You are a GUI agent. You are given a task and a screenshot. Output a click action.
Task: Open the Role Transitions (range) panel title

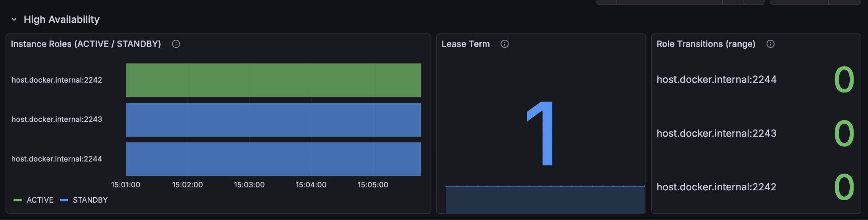(x=706, y=44)
